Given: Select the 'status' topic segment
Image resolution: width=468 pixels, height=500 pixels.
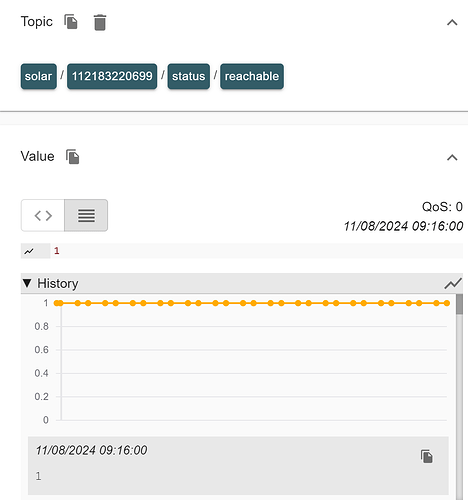Looking at the screenshot, I should [x=189, y=76].
